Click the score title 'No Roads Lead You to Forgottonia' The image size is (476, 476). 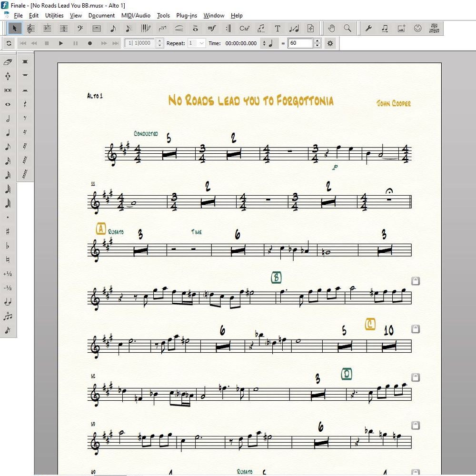pyautogui.click(x=251, y=100)
